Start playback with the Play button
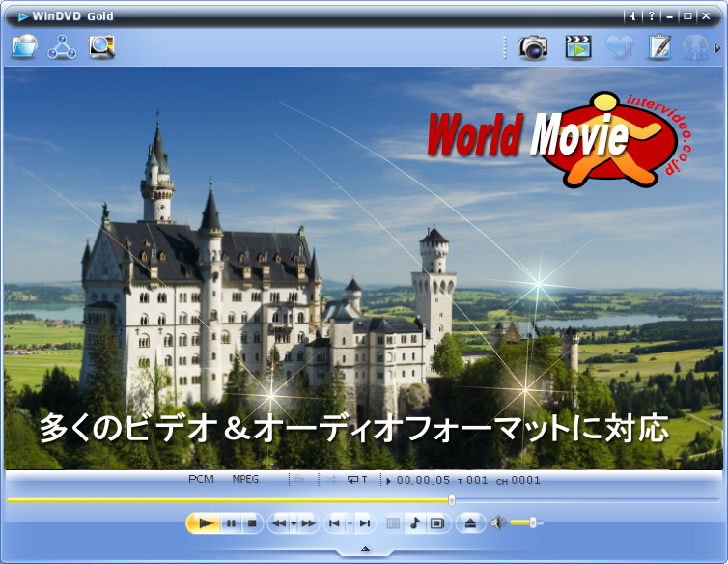Image resolution: width=728 pixels, height=564 pixels. point(205,523)
